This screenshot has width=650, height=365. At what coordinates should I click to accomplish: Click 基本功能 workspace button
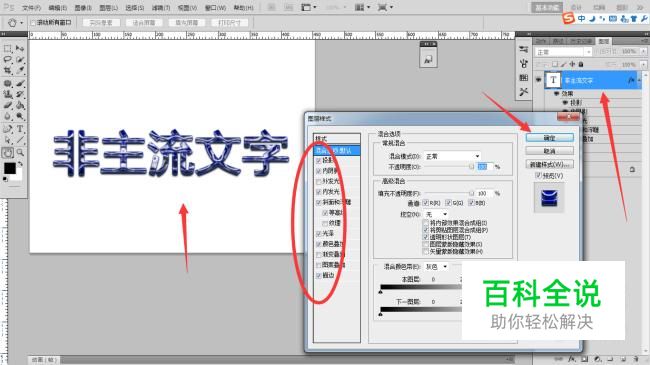pos(547,7)
